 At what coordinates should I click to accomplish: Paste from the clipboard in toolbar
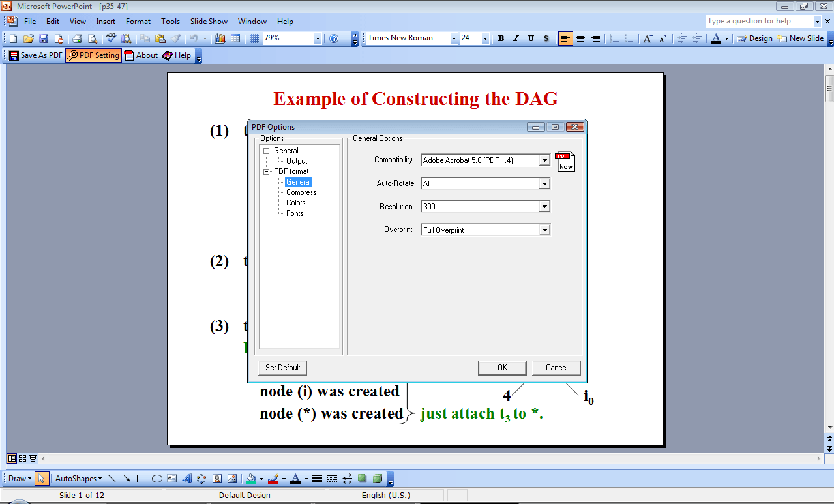tap(160, 38)
